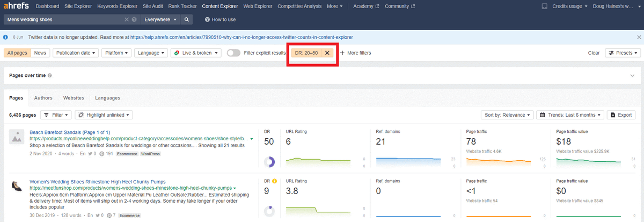Switch to the Websites tab
Image resolution: width=644 pixels, height=222 pixels.
click(74, 98)
